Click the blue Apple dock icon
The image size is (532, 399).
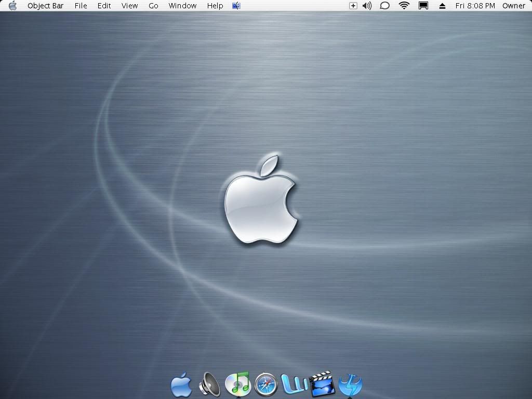[181, 385]
